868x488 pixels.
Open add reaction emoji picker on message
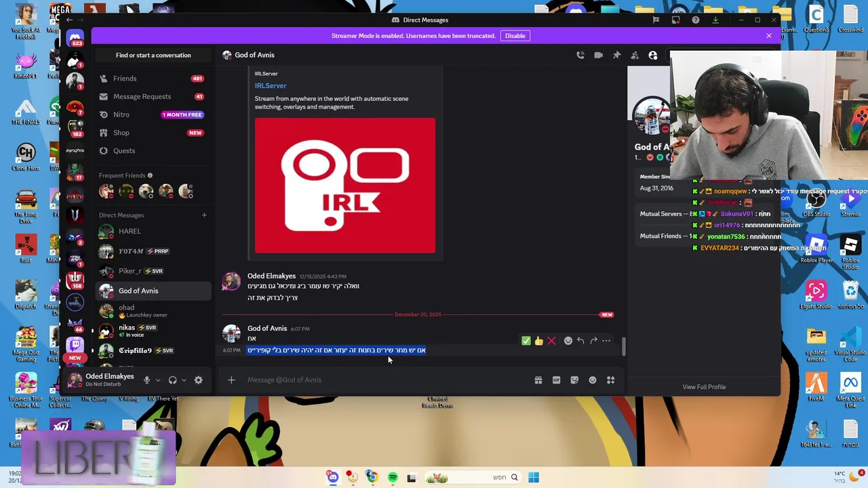(568, 341)
